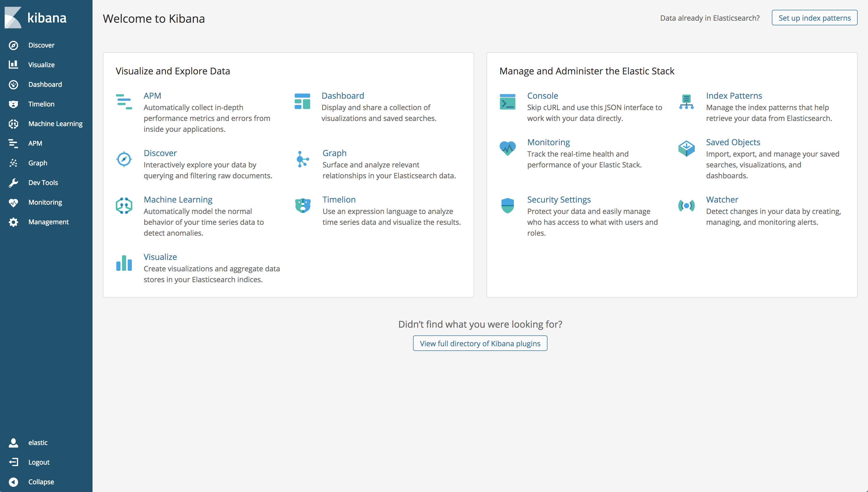Click Monitoring heartbeat icon in sidebar

pos(13,202)
